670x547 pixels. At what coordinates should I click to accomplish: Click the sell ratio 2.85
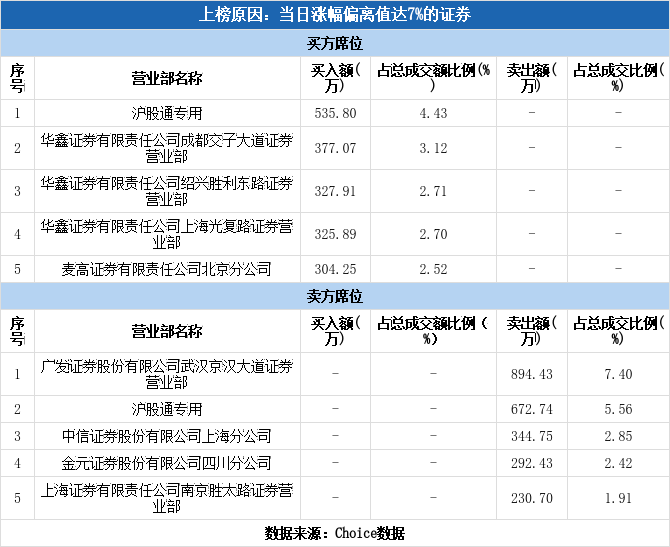(618, 436)
